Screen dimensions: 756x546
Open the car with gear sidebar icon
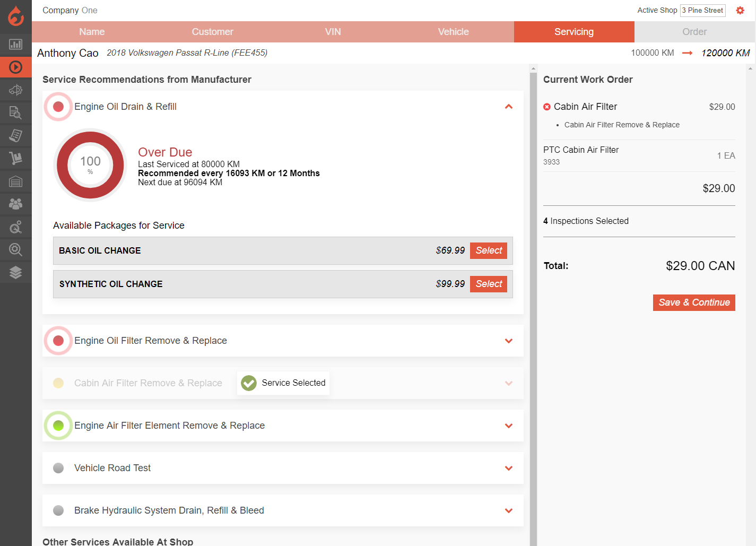(x=16, y=90)
